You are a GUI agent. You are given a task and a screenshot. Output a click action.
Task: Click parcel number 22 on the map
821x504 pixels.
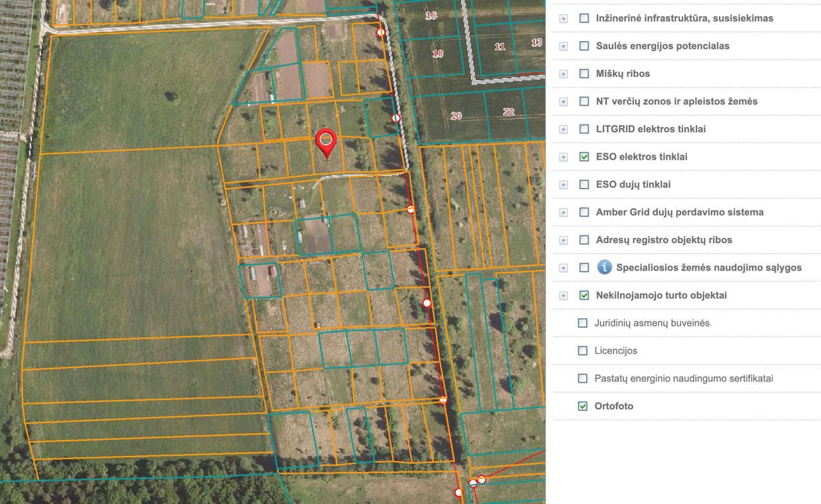click(x=509, y=112)
